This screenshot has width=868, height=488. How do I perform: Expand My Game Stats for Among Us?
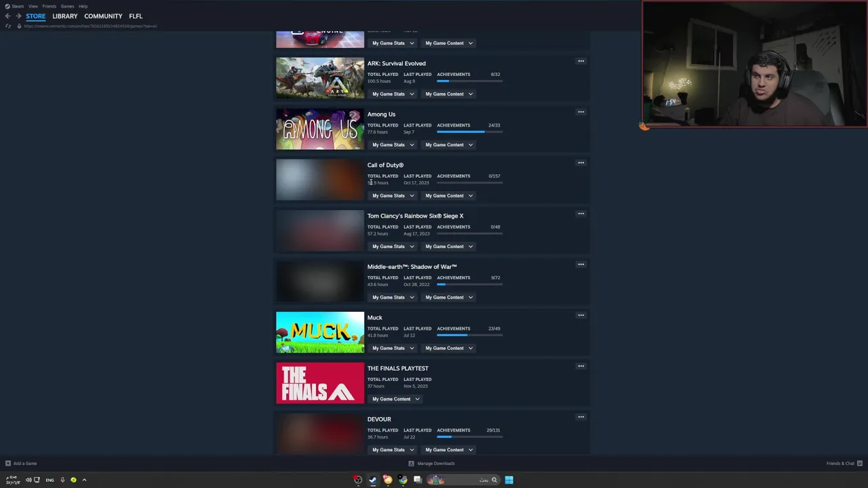[393, 145]
